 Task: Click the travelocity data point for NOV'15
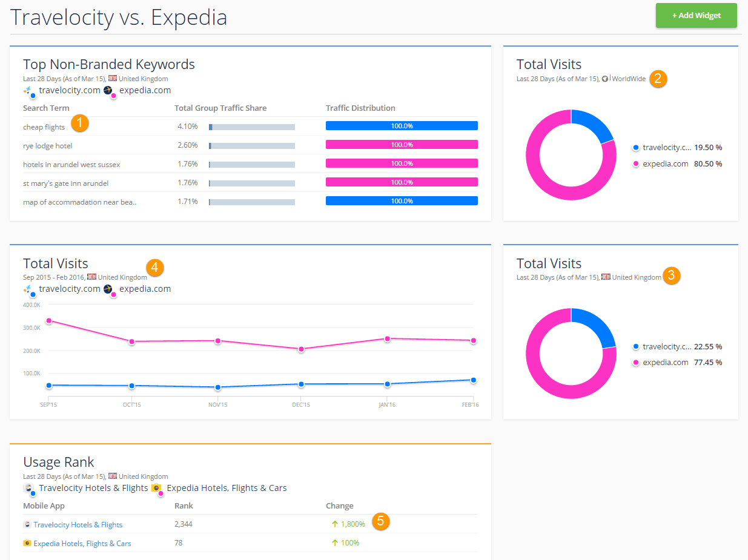click(x=218, y=387)
